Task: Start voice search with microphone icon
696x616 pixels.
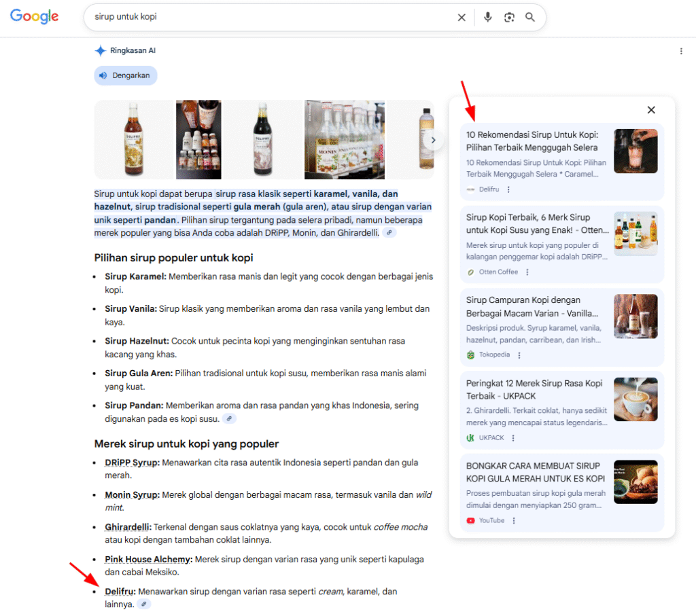Action: point(487,18)
